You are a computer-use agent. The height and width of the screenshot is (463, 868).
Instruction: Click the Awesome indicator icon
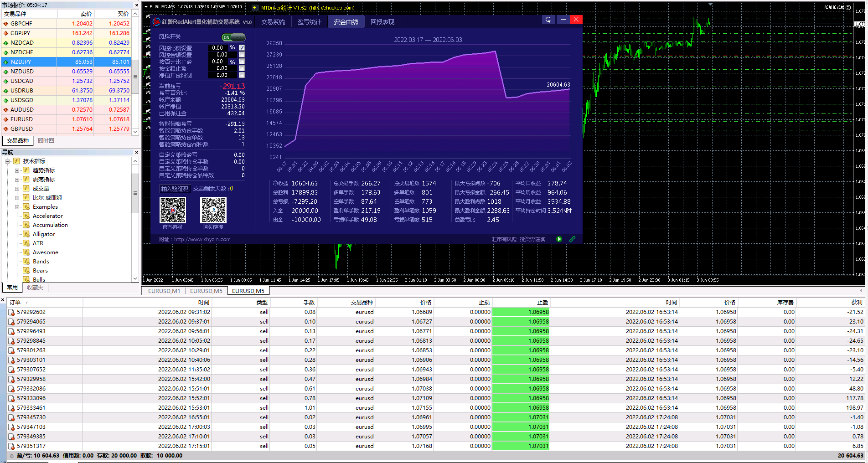tap(26, 252)
